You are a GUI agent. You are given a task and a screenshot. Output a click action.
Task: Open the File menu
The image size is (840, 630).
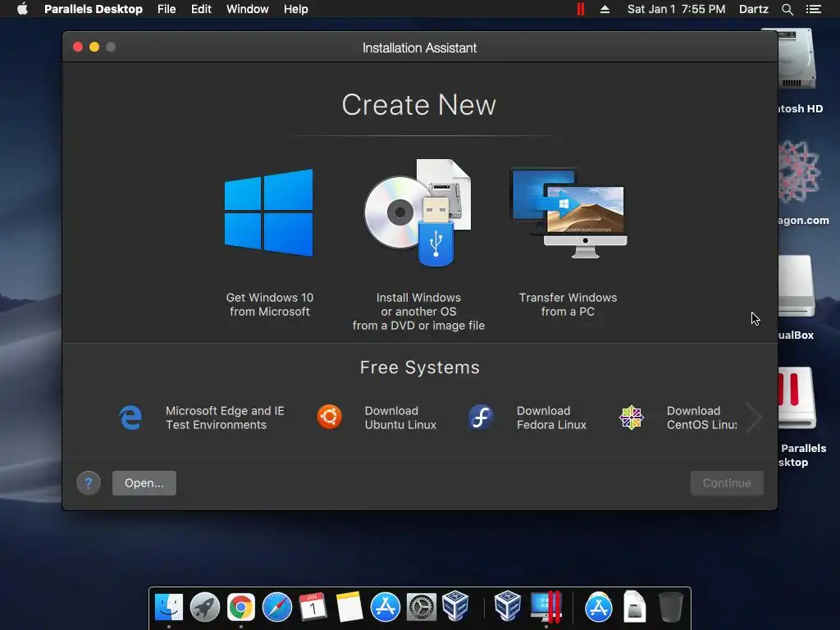coord(167,9)
